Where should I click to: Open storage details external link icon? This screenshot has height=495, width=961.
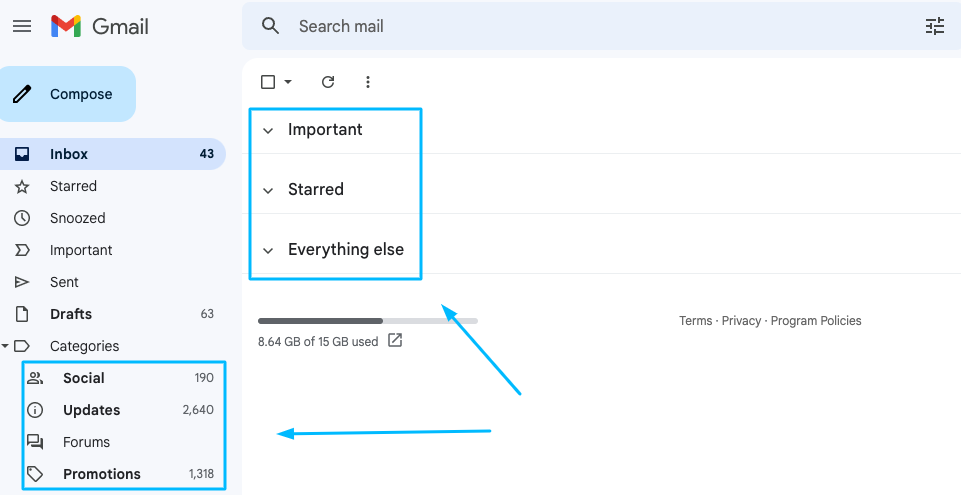pyautogui.click(x=395, y=341)
